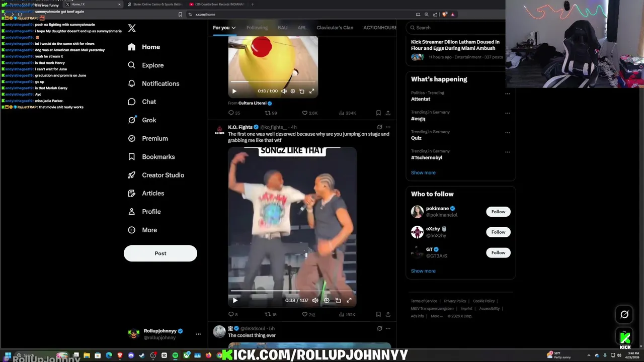Open account menu dots next to Rollupjohnny
The height and width of the screenshot is (362, 644).
click(x=198, y=334)
